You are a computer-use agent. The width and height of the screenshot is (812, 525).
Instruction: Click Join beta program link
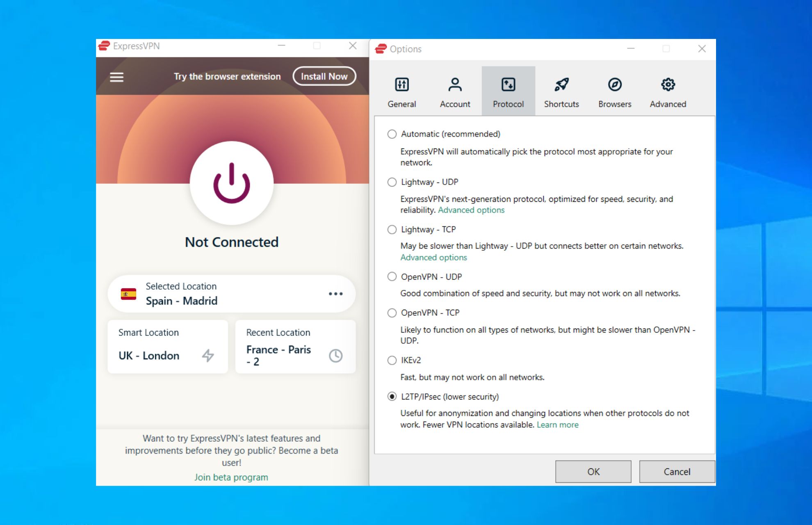231,477
